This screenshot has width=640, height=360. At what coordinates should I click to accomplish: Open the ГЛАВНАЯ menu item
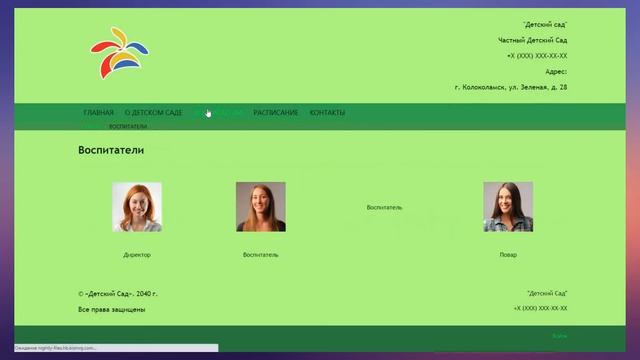[98, 113]
